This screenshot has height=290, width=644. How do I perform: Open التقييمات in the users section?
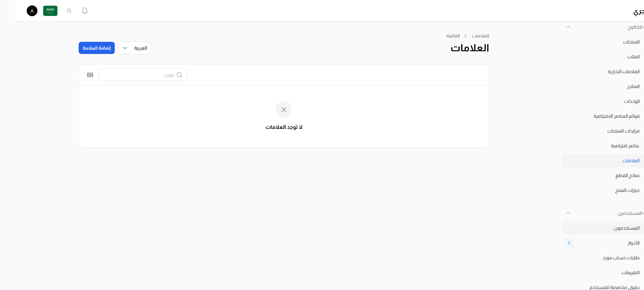[630, 272]
